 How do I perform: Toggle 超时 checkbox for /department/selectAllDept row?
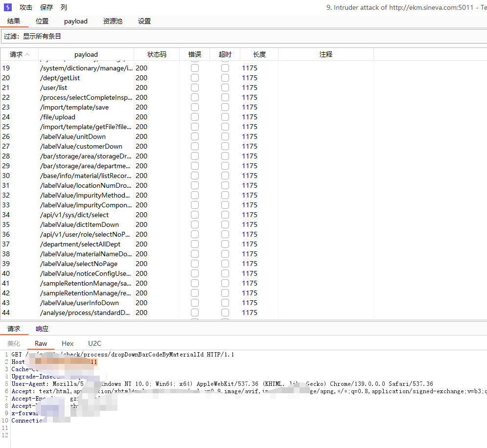(x=225, y=244)
